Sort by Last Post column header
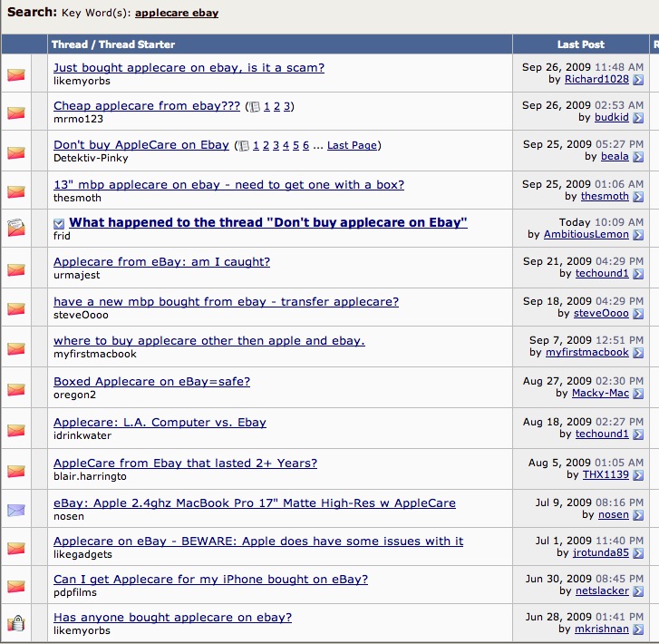The height and width of the screenshot is (644, 659). click(581, 44)
